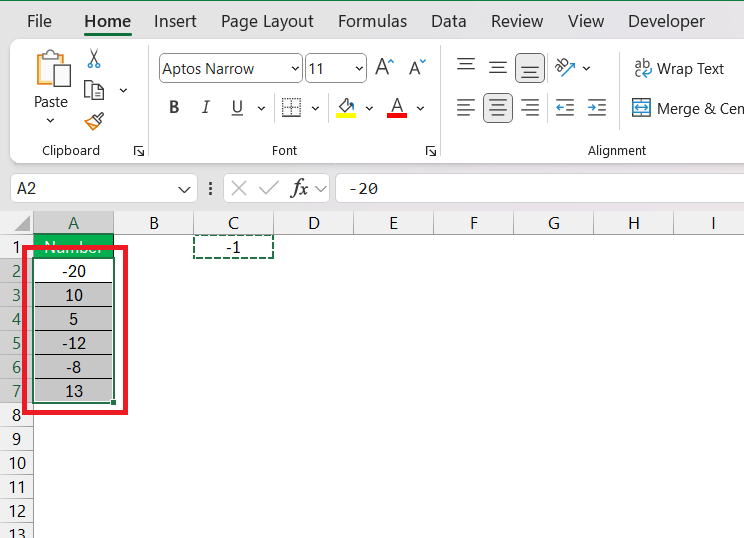Click in the formula bar showing -20
This screenshot has width=744, height=538.
[x=539, y=188]
